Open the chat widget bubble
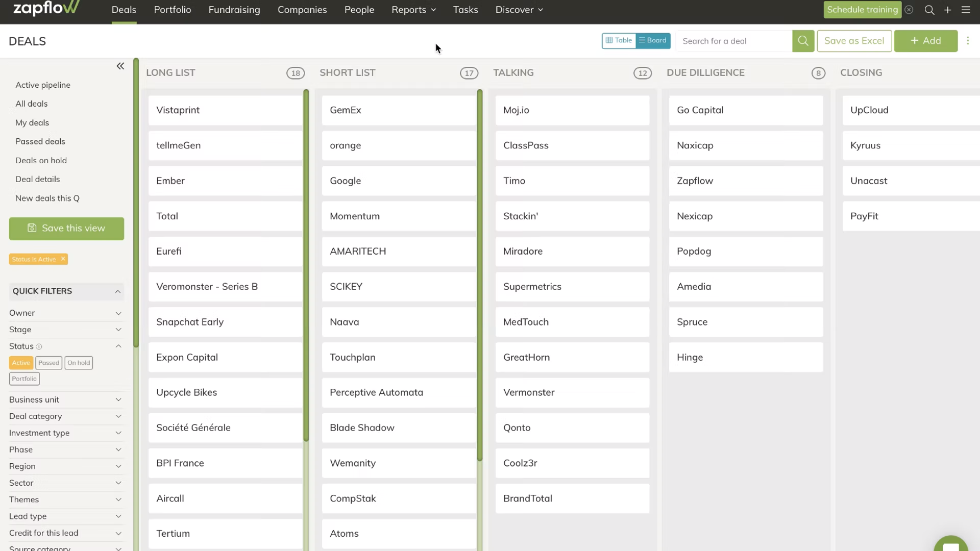 pyautogui.click(x=951, y=544)
